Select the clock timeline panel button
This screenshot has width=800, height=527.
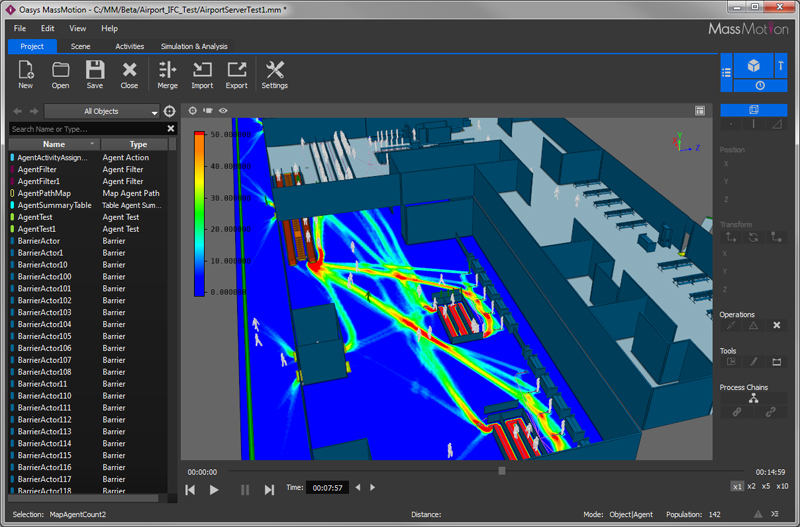coord(760,86)
